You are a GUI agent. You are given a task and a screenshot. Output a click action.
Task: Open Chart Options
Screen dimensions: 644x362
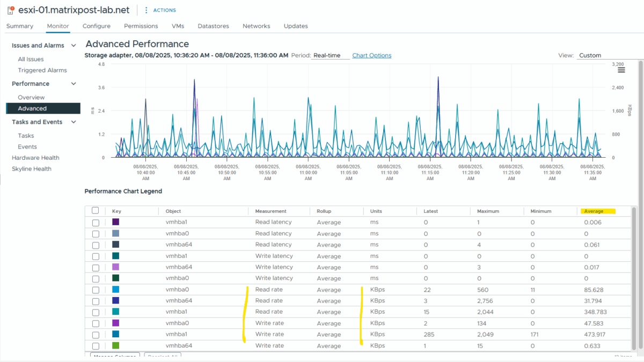371,55
